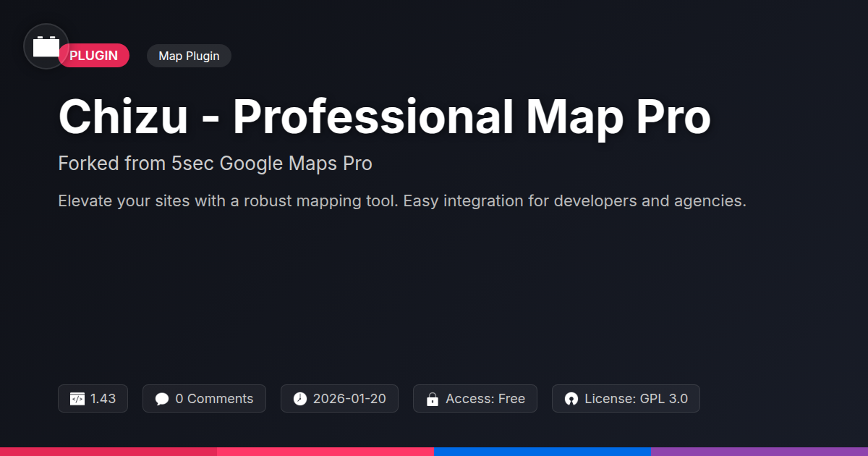Click the License: GPL 3.0 label

point(636,399)
